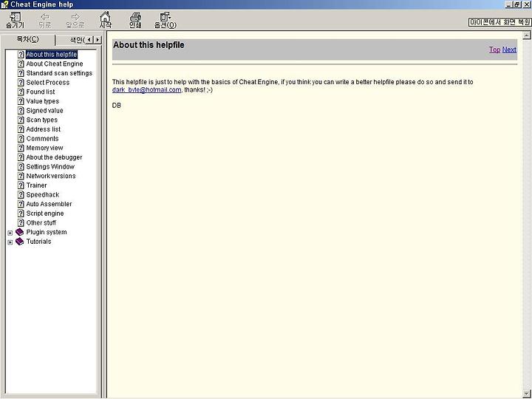Click the page icon beside About Cheat Engine
The height and width of the screenshot is (399, 532).
pyautogui.click(x=21, y=64)
